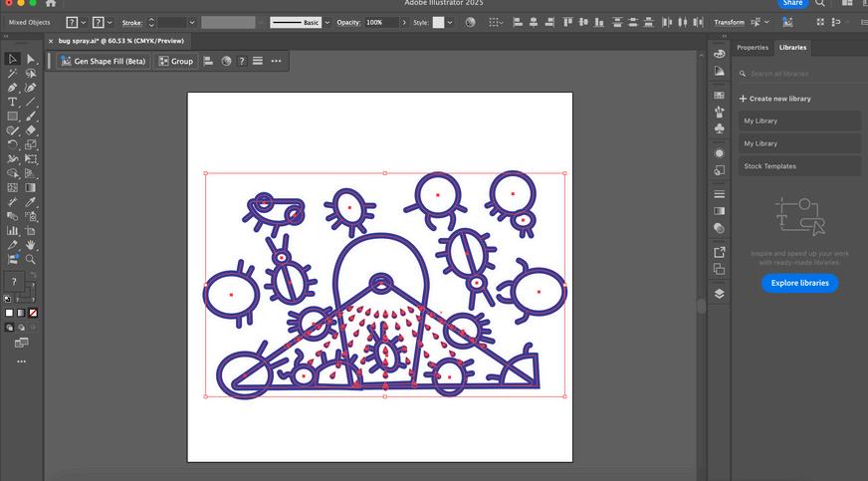The image size is (868, 481).
Task: Select the Selection tool (black arrow)
Action: tap(12, 60)
